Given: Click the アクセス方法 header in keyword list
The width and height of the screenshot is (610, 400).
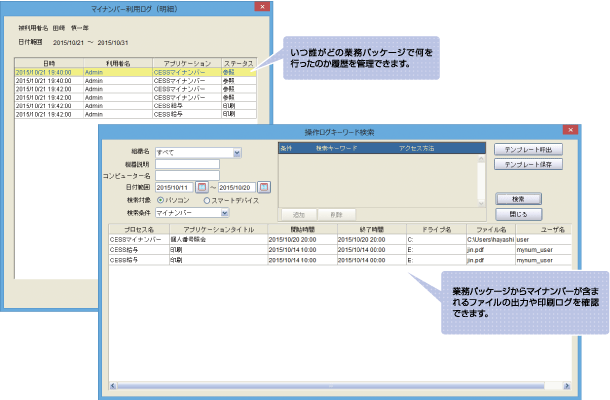Looking at the screenshot, I should tap(416, 148).
